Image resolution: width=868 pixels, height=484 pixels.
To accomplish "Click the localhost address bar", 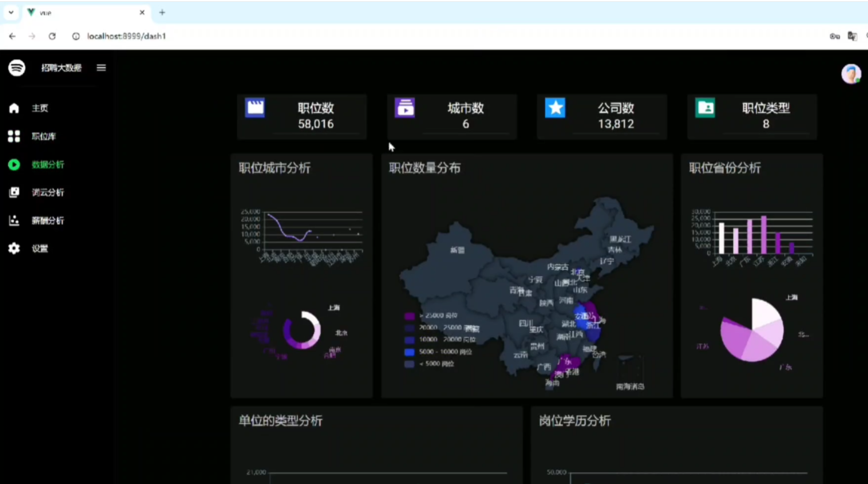I will click(126, 36).
